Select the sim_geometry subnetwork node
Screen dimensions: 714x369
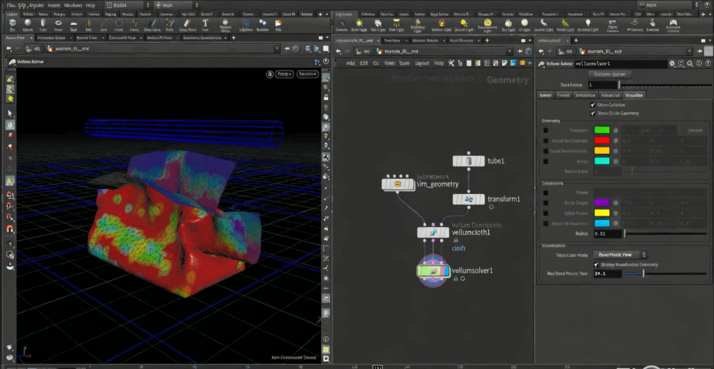(397, 184)
